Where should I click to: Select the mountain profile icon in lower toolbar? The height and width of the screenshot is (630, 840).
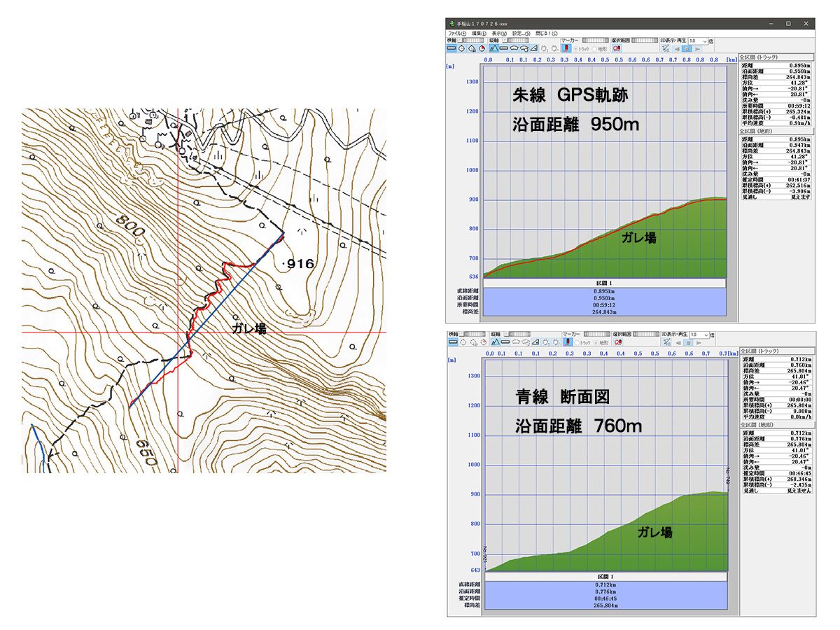[x=494, y=342]
